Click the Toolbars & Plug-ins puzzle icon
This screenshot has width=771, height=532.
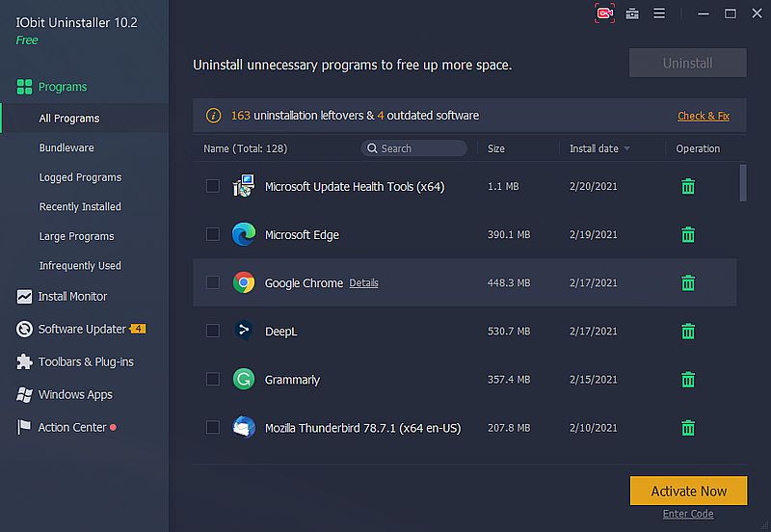pos(24,361)
